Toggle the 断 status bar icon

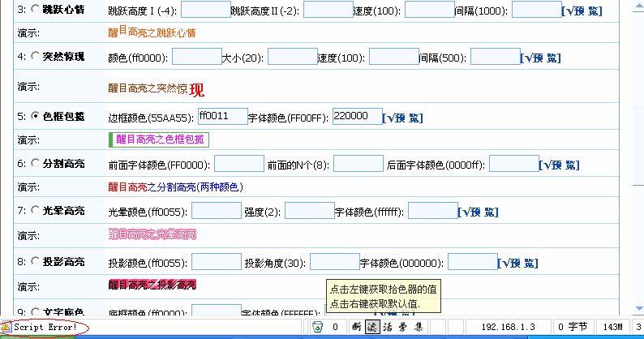[x=357, y=327]
